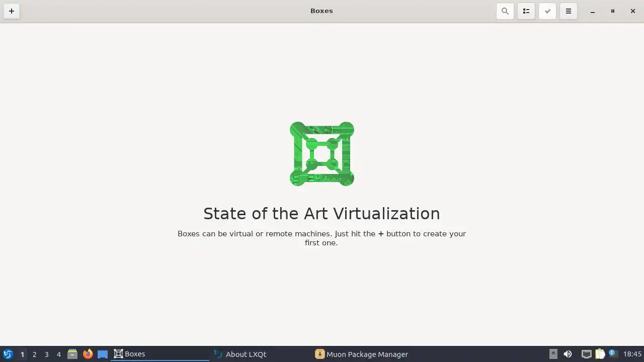Click the 18:45 clock in panel
Image resolution: width=644 pixels, height=362 pixels.
click(x=632, y=354)
